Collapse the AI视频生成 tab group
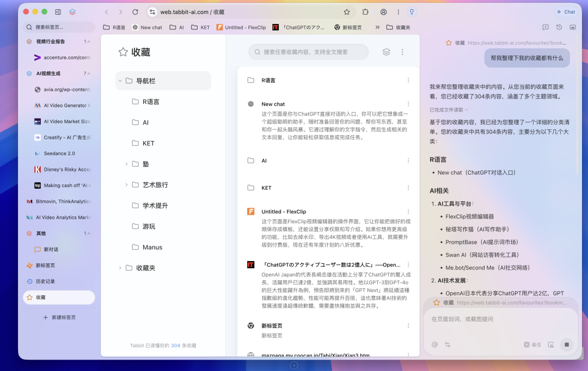This screenshot has height=371, width=588. [89, 73]
